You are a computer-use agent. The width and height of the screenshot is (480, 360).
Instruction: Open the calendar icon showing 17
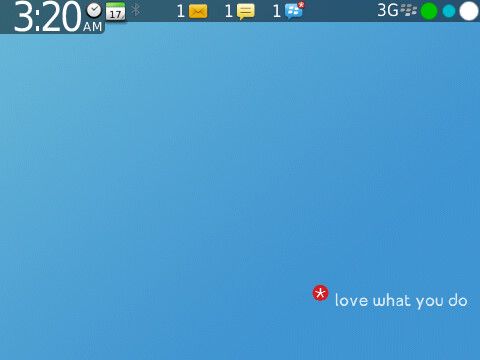coord(116,12)
